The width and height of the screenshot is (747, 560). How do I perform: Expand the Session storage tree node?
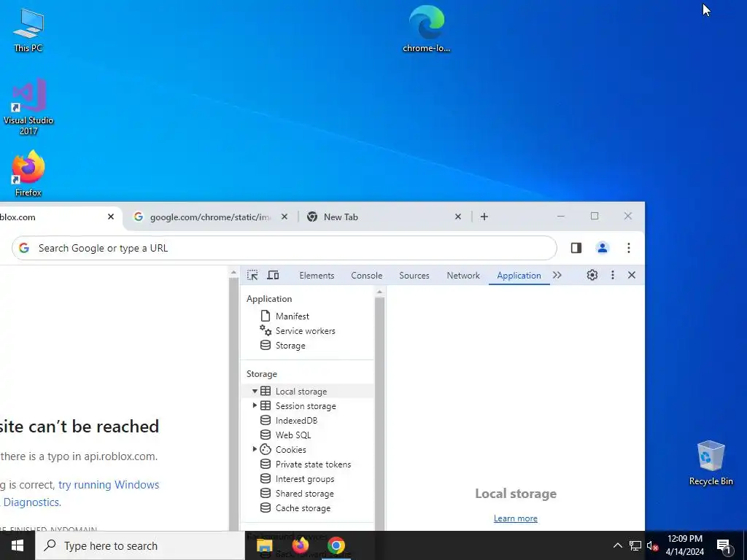(255, 405)
